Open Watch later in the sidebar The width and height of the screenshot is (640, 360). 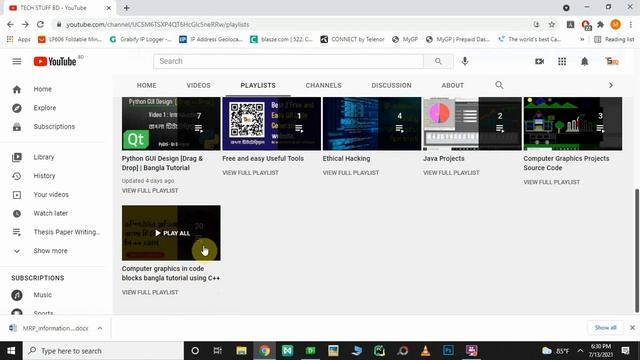click(52, 213)
